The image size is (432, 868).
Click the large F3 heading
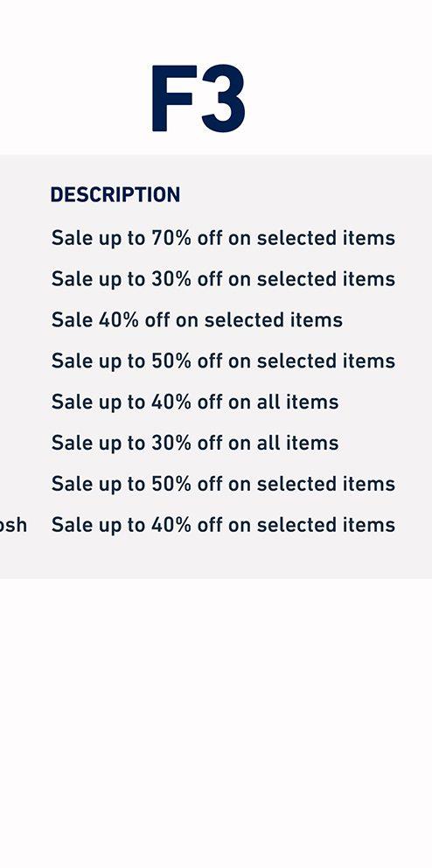(198, 99)
